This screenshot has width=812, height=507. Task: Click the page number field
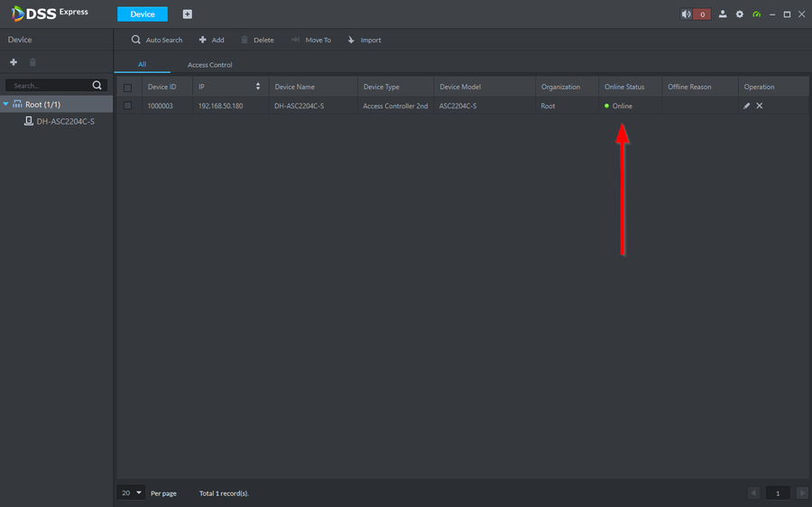(778, 493)
